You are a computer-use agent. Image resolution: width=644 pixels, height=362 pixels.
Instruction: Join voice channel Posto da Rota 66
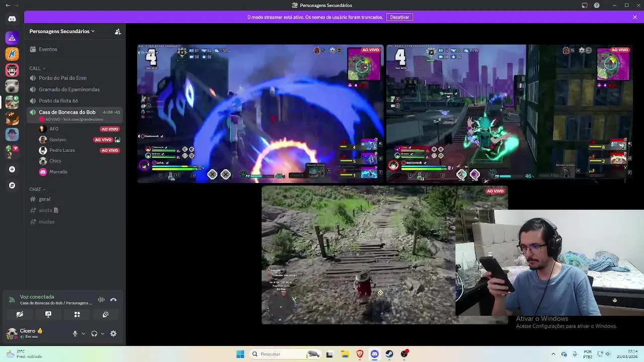pyautogui.click(x=75, y=101)
